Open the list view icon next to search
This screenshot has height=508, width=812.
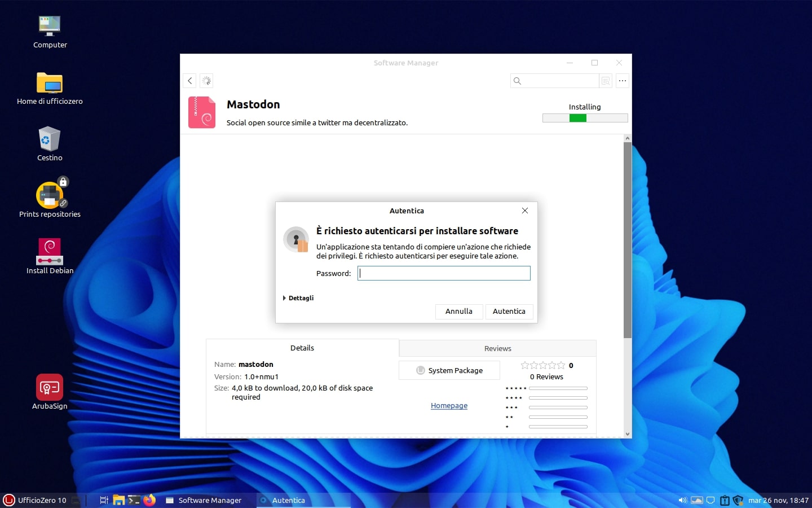(x=606, y=81)
